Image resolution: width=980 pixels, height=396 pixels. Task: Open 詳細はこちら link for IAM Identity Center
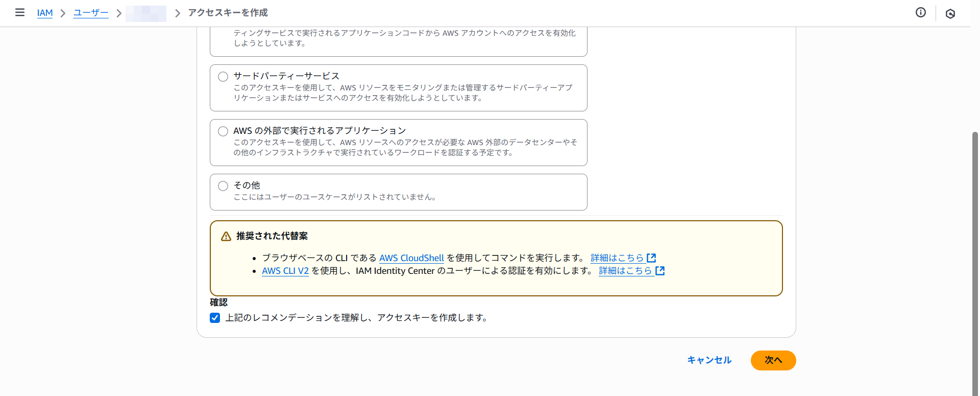click(625, 271)
